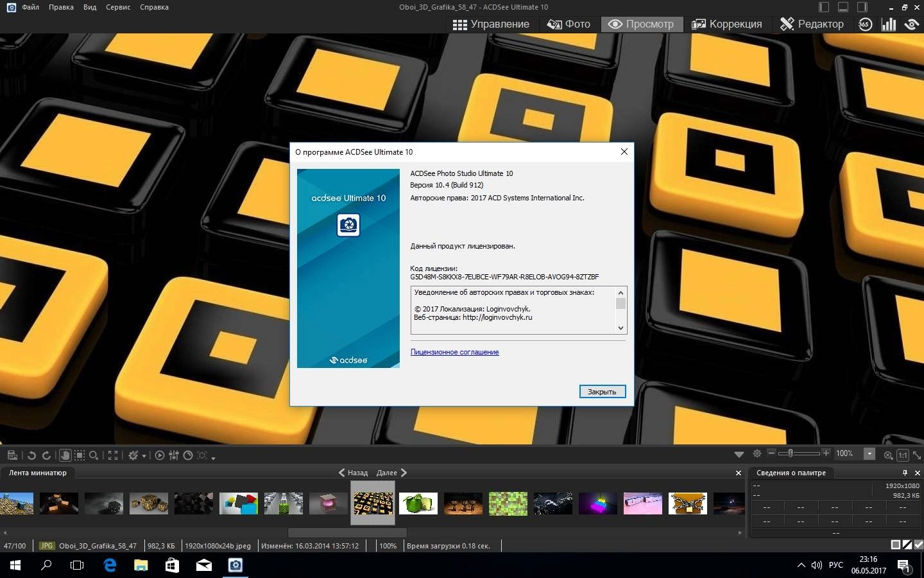The width and height of the screenshot is (924, 578).
Task: Open File Explorer from the taskbar
Action: [x=141, y=565]
